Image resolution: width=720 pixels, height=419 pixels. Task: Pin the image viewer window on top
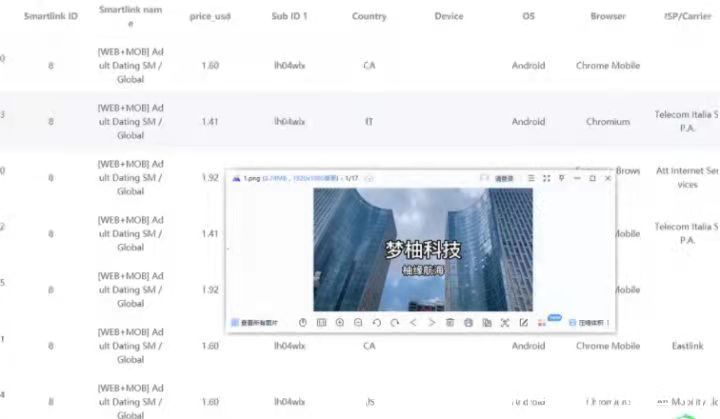pyautogui.click(x=562, y=178)
